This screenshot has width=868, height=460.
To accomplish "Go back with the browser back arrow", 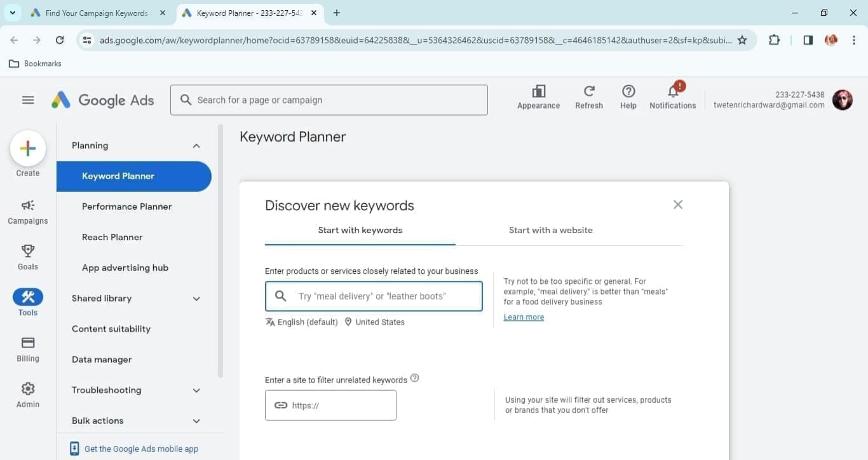I will tap(14, 40).
